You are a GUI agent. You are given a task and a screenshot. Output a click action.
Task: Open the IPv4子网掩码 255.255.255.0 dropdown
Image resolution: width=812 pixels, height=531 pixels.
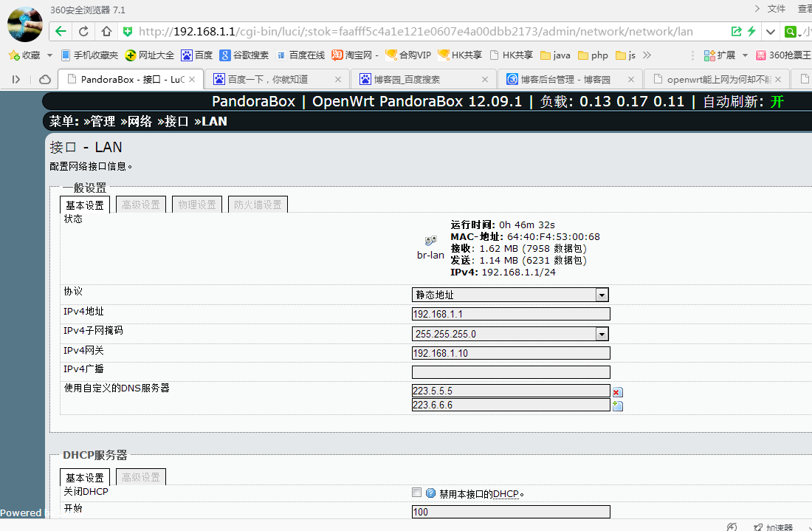(x=510, y=334)
